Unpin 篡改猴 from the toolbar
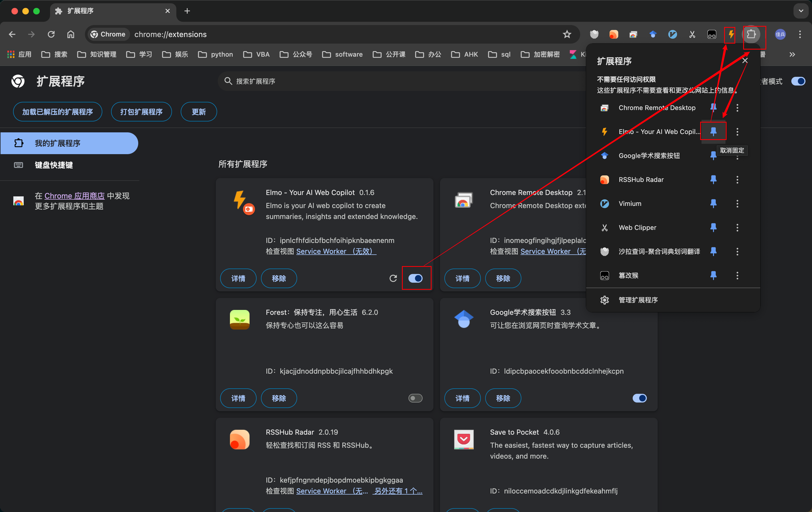Viewport: 812px width, 512px height. pyautogui.click(x=713, y=275)
